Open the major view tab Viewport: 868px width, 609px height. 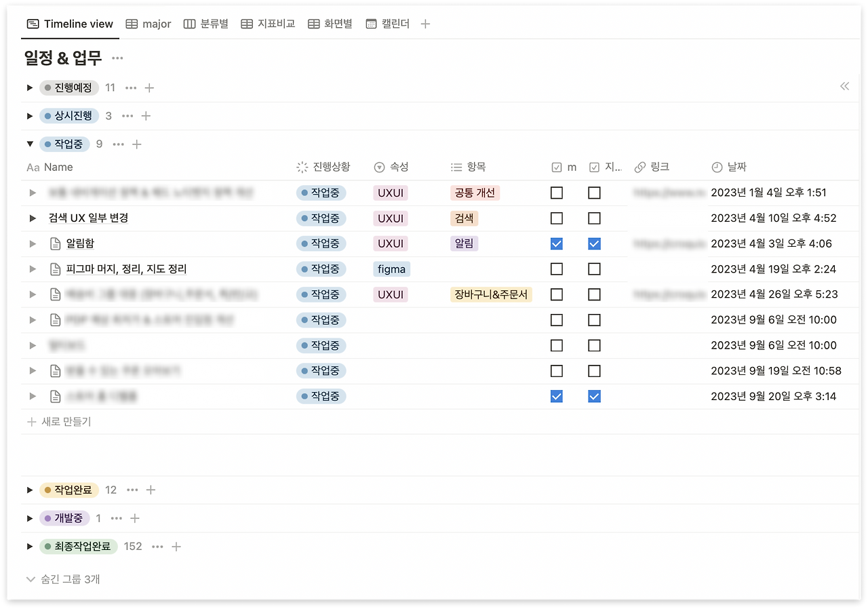149,23
